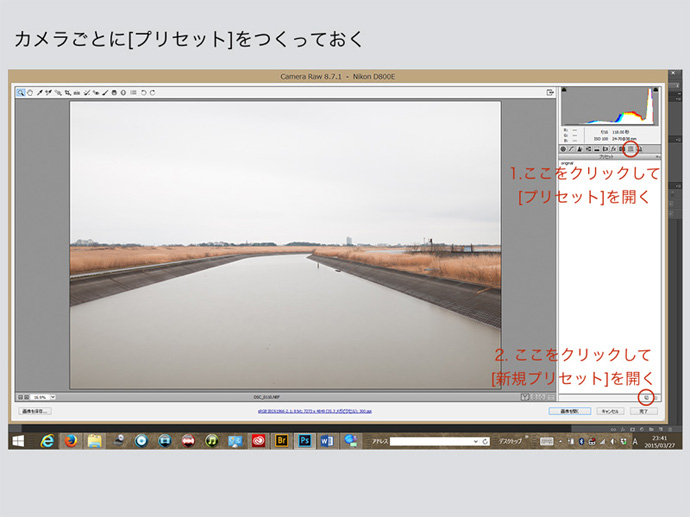Viewport: 690px width, 517px height.
Task: Open the Camera Calibration panel tab
Action: pos(622,149)
